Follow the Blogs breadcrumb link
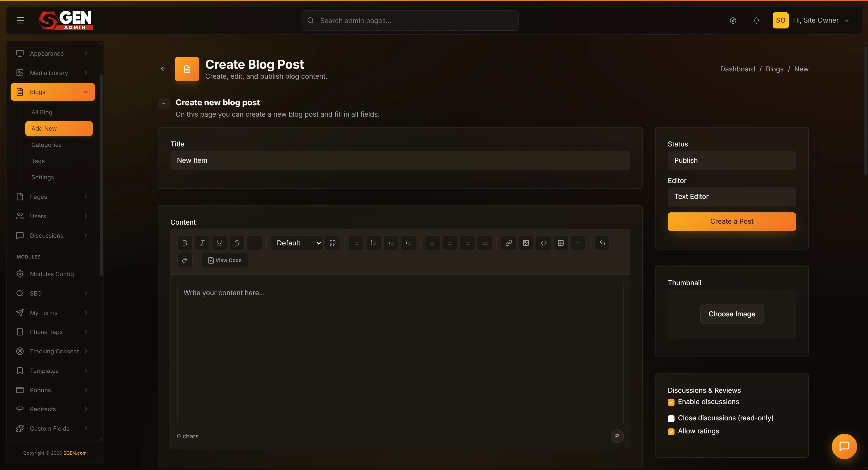The height and width of the screenshot is (470, 868). (x=774, y=69)
